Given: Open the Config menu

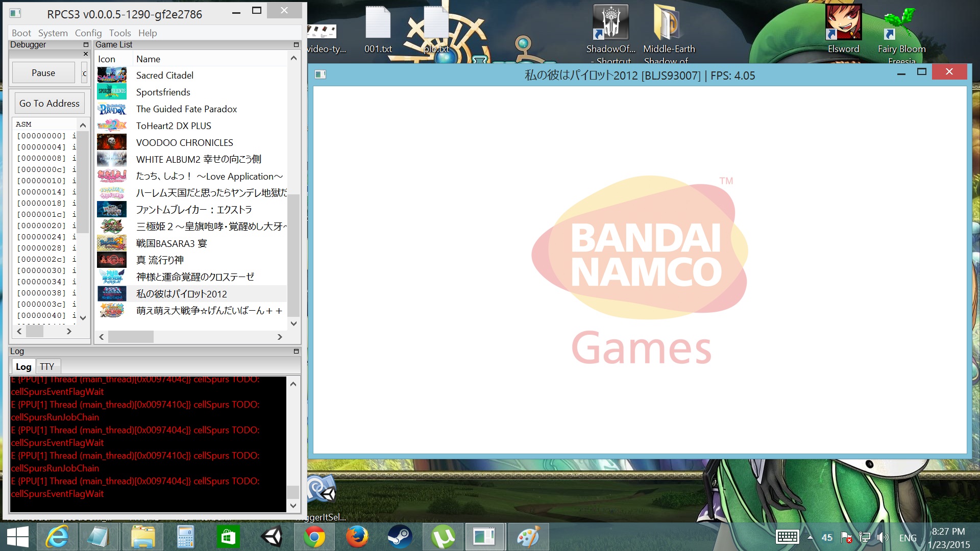Looking at the screenshot, I should coord(88,33).
